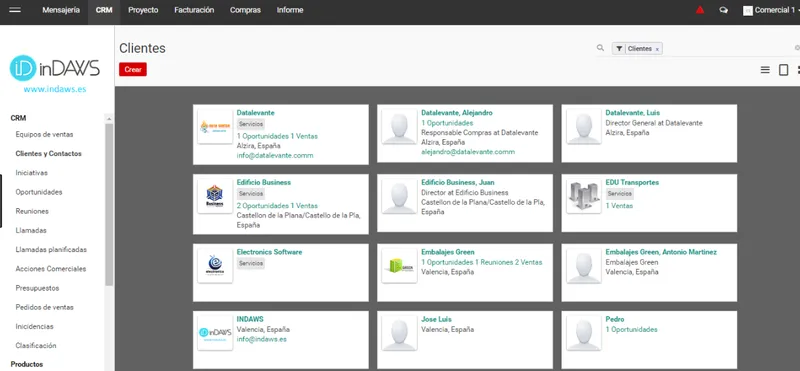Open Acciones Comerciales in sidebar

(x=51, y=269)
